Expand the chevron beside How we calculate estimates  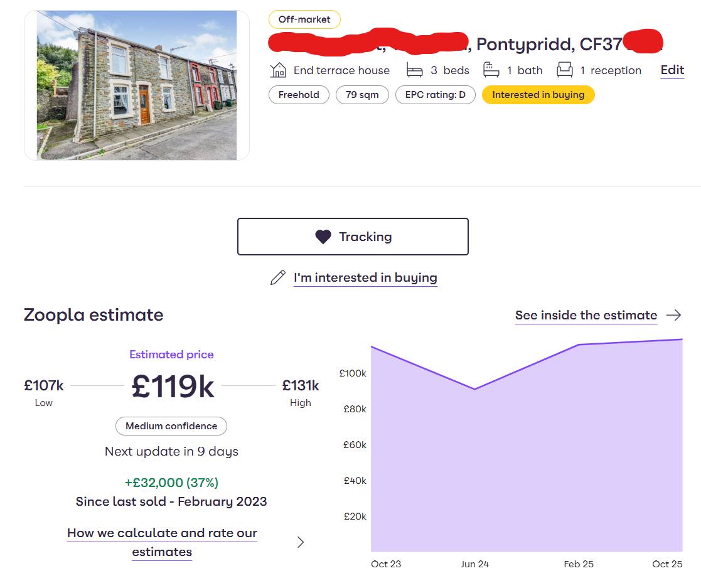pyautogui.click(x=301, y=542)
